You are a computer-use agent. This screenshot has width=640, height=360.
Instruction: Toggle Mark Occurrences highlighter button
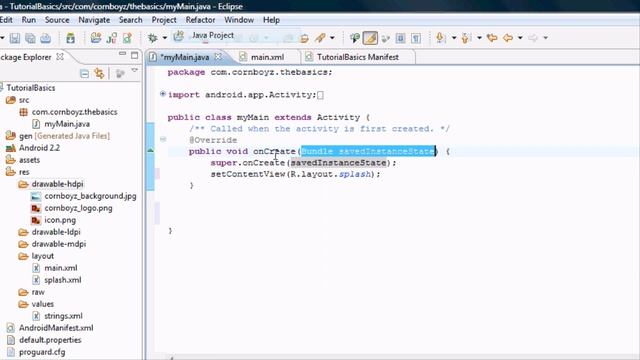point(370,38)
